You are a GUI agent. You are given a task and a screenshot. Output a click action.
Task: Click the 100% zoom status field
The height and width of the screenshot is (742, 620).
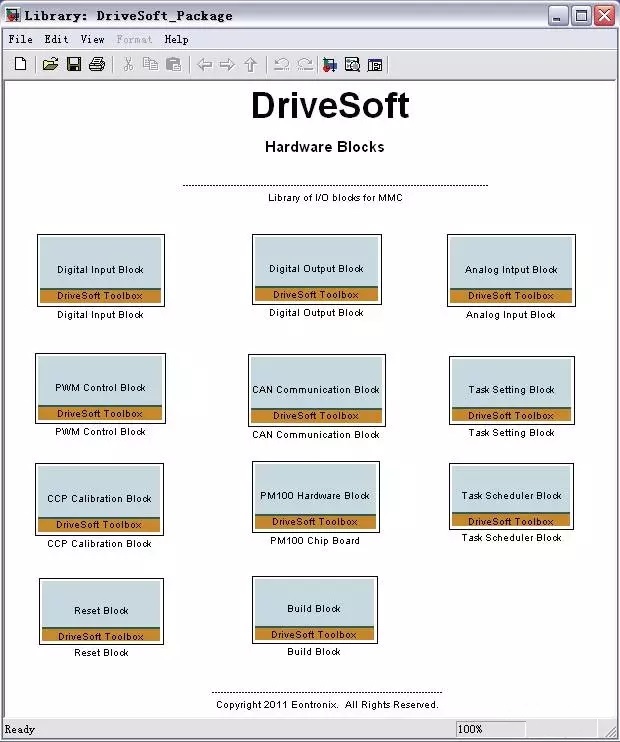(x=490, y=729)
